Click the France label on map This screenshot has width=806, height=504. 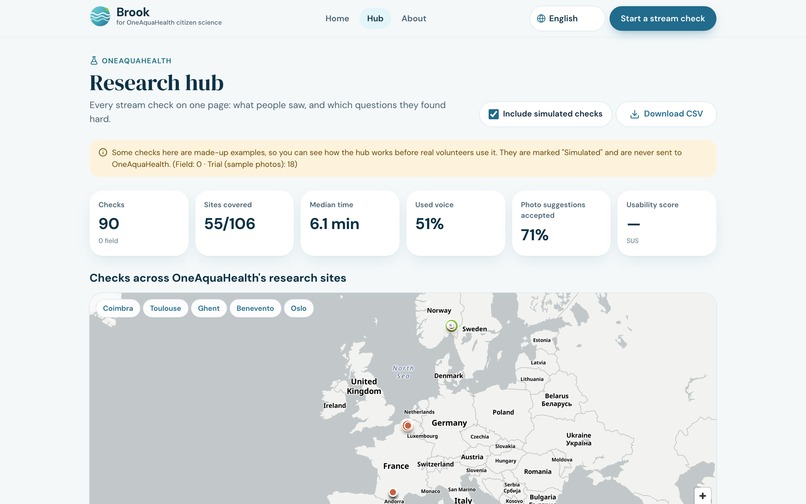(396, 466)
